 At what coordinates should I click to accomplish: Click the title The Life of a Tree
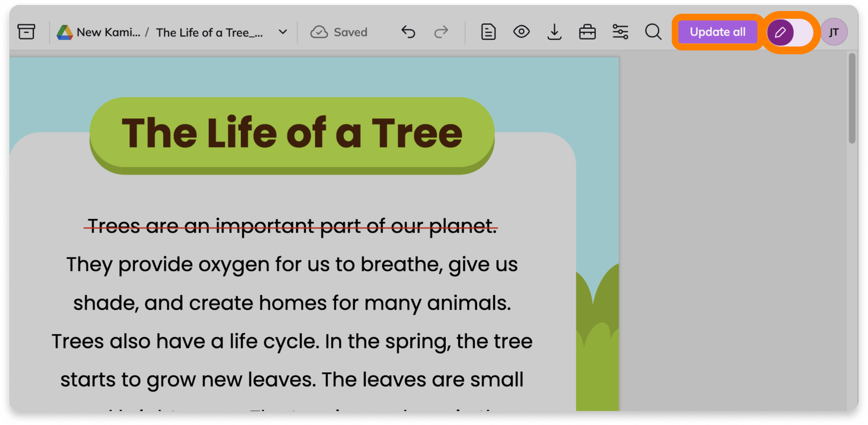click(292, 133)
